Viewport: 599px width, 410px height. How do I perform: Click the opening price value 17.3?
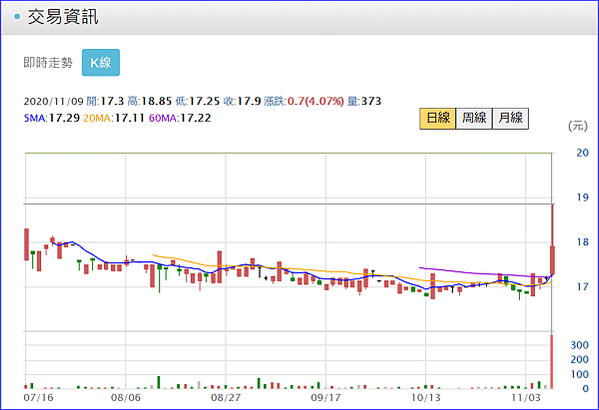tap(112, 101)
